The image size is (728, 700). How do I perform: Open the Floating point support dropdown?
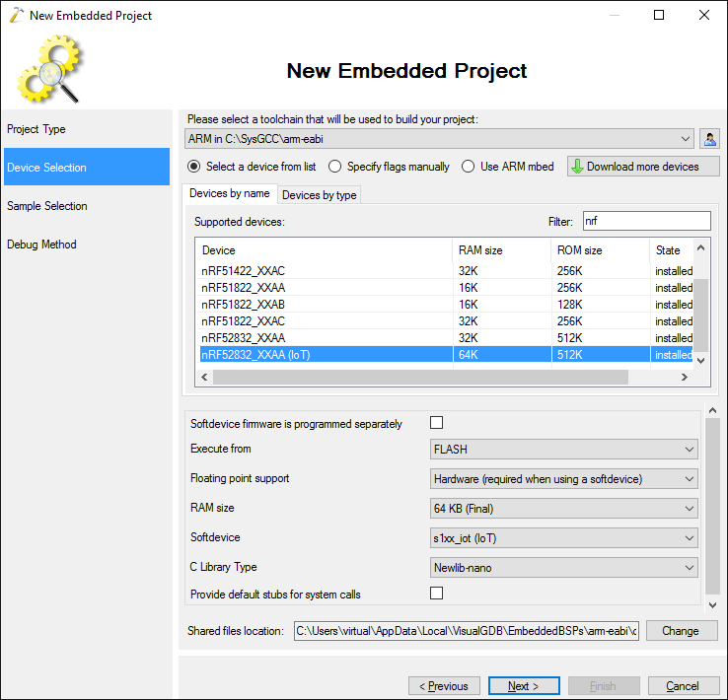[563, 479]
